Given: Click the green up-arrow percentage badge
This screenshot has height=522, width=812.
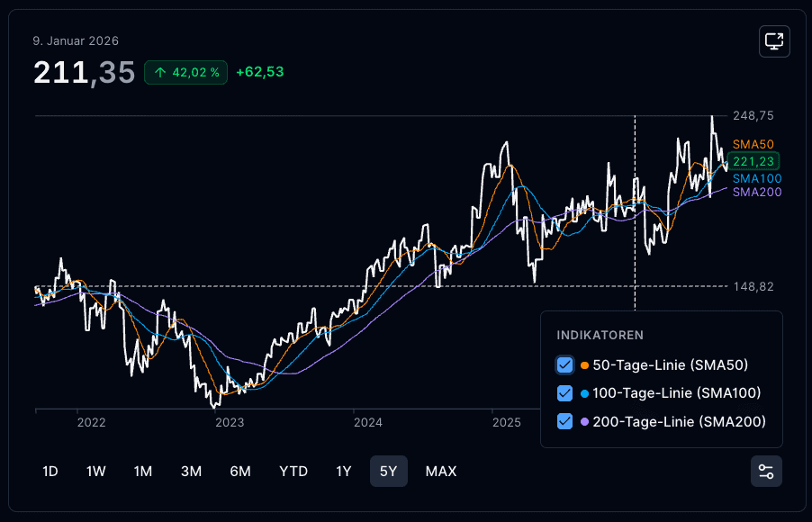Looking at the screenshot, I should [x=186, y=72].
